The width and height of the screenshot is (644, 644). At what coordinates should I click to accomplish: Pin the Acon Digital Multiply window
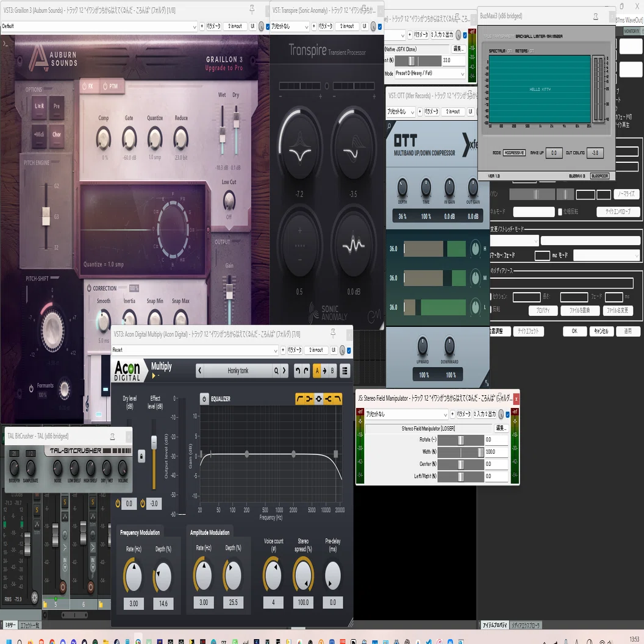coord(333,333)
